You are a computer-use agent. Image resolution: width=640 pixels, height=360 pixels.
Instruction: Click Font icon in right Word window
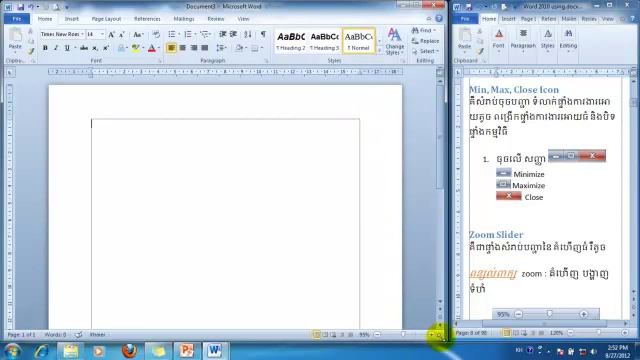[x=498, y=40]
